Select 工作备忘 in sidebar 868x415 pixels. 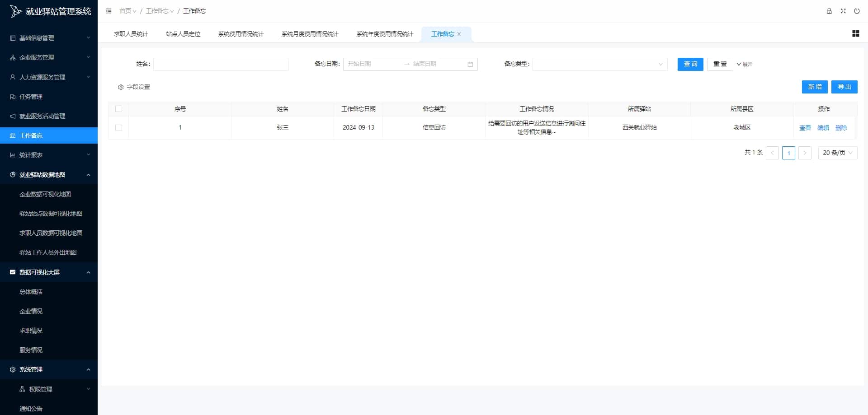(49, 135)
